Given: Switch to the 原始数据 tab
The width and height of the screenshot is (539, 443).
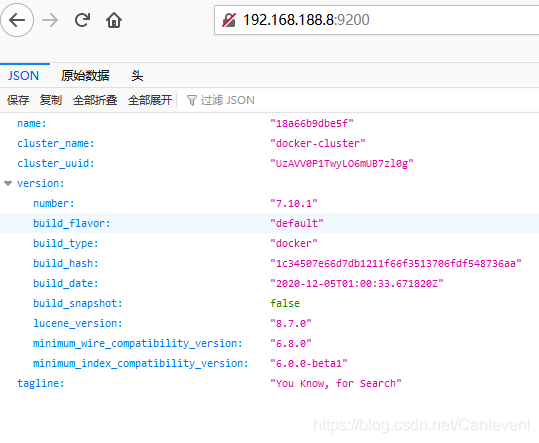Looking at the screenshot, I should pyautogui.click(x=85, y=76).
